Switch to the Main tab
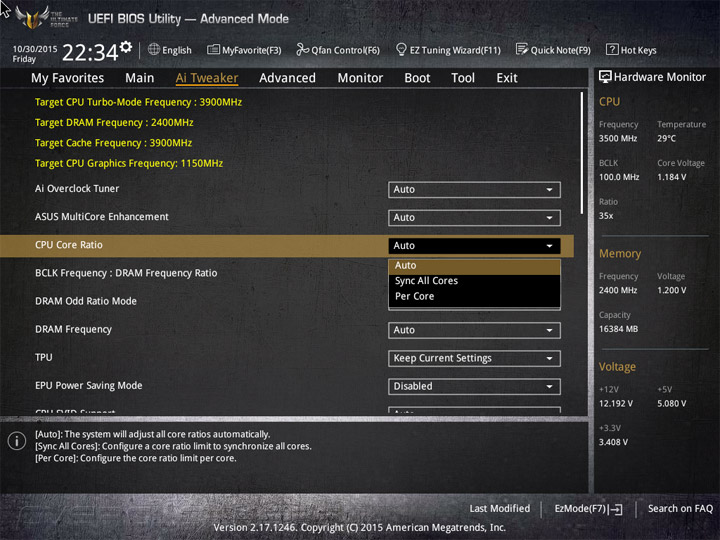720x540 pixels. click(140, 78)
